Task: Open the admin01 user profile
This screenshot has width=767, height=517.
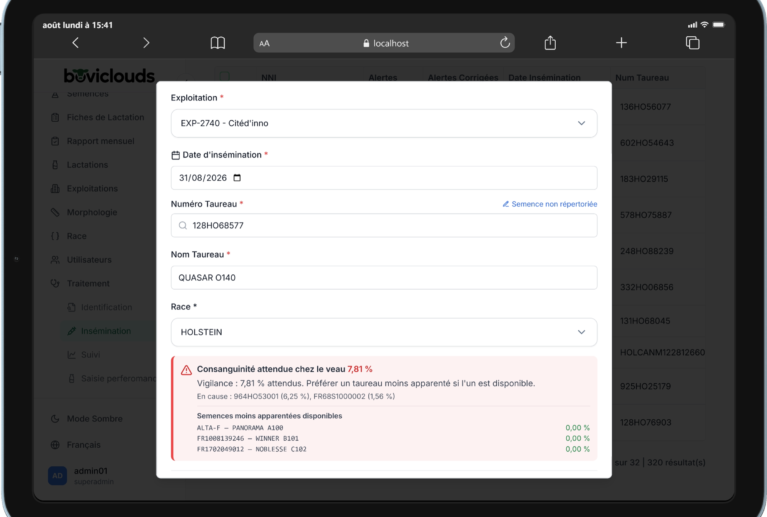Action: point(81,475)
